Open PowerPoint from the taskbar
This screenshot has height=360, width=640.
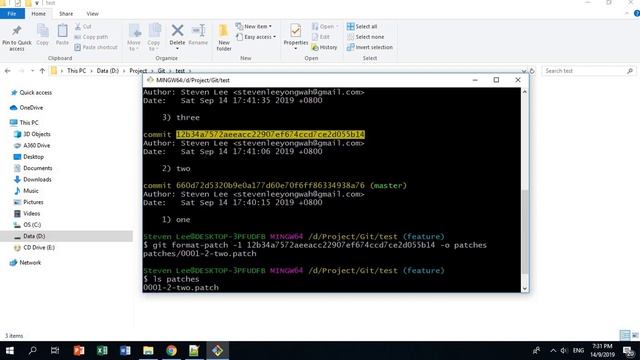coord(79,350)
